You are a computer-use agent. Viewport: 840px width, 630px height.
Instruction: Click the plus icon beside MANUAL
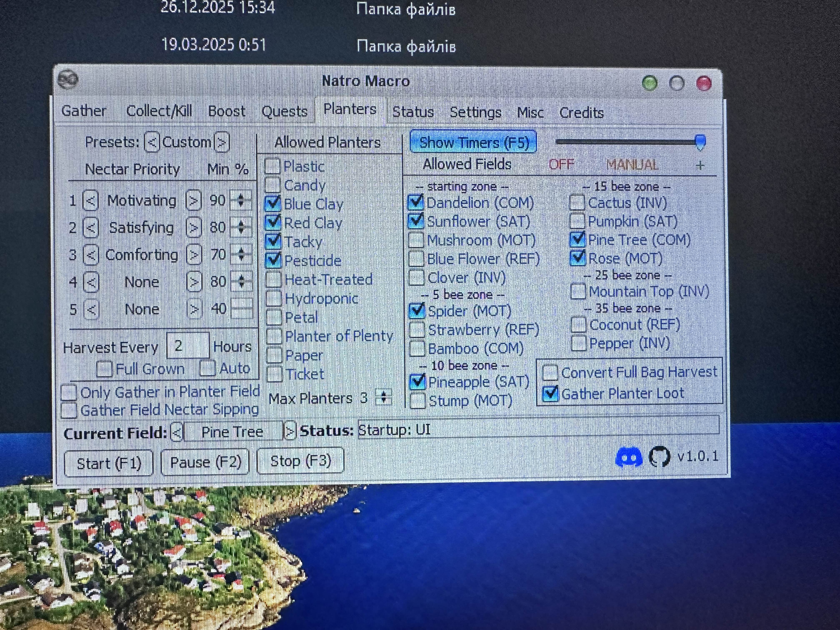[x=700, y=165]
